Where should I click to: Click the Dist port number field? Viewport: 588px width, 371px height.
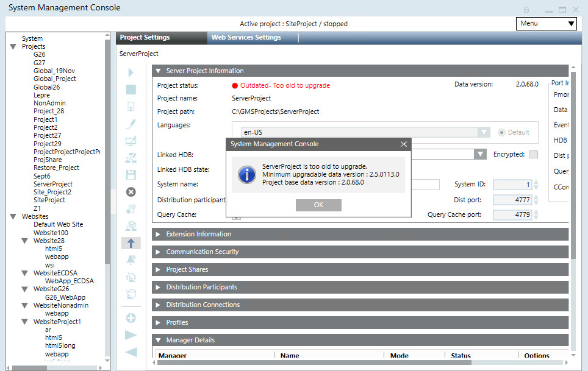click(x=512, y=200)
